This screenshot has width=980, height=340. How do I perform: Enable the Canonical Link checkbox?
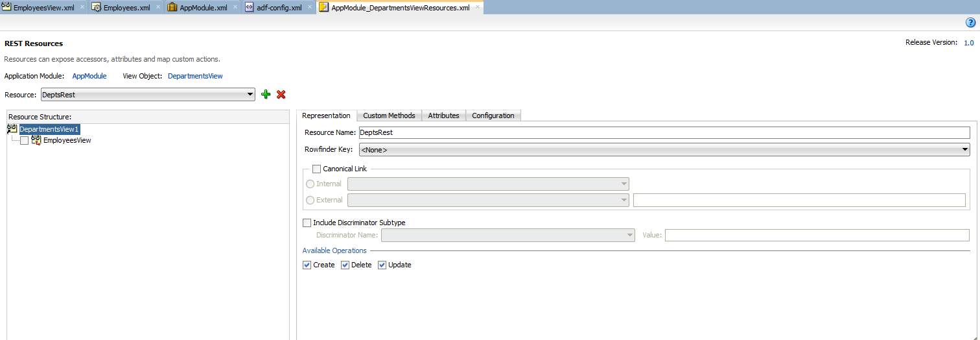(x=317, y=169)
